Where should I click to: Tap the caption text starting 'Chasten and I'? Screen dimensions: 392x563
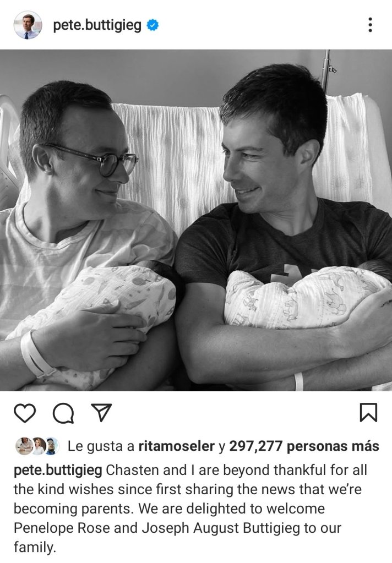pyautogui.click(x=190, y=509)
